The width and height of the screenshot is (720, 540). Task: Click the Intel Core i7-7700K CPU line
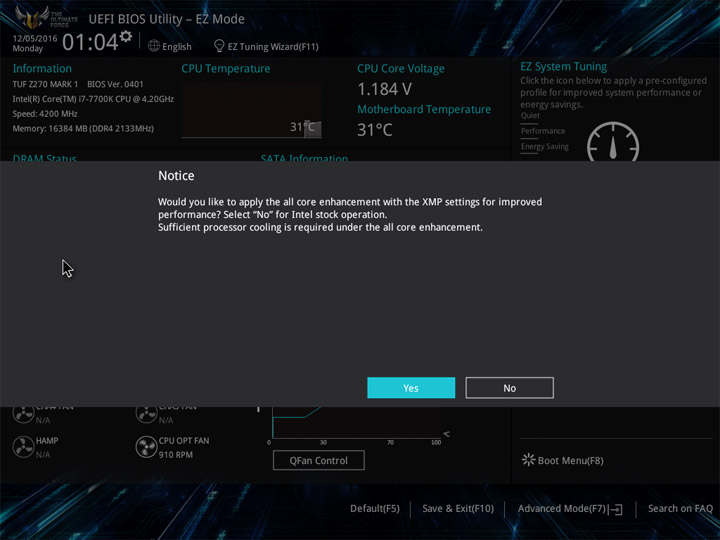click(93, 99)
